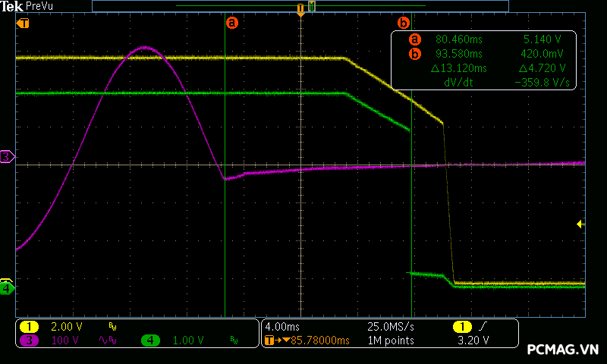Click channel 1 bandwidth limit Bw icon
607x364 pixels.
[112, 327]
